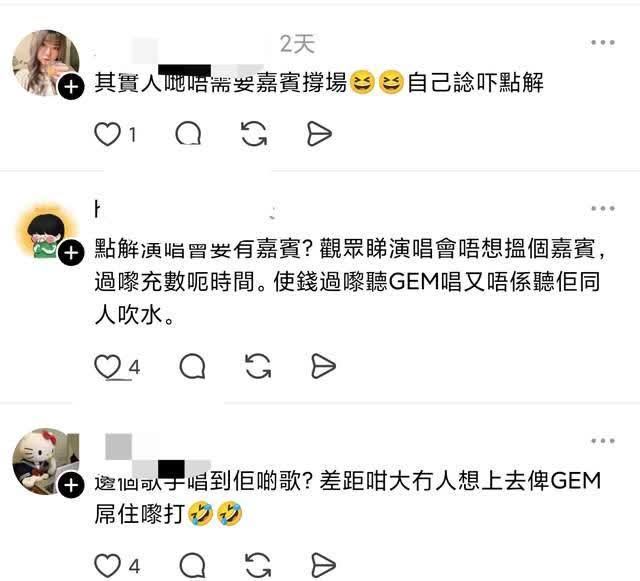Open more options for the second comment
The height and width of the screenshot is (581, 640).
point(603,209)
